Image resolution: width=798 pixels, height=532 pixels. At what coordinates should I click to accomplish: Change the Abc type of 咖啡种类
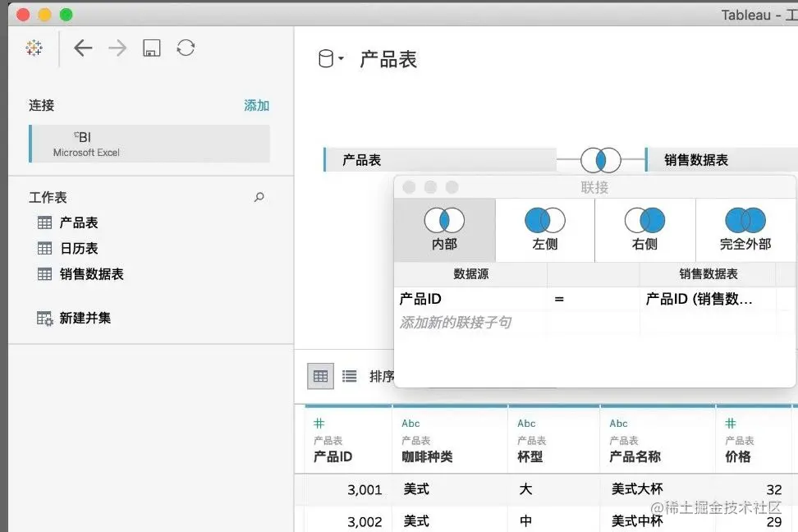(410, 424)
